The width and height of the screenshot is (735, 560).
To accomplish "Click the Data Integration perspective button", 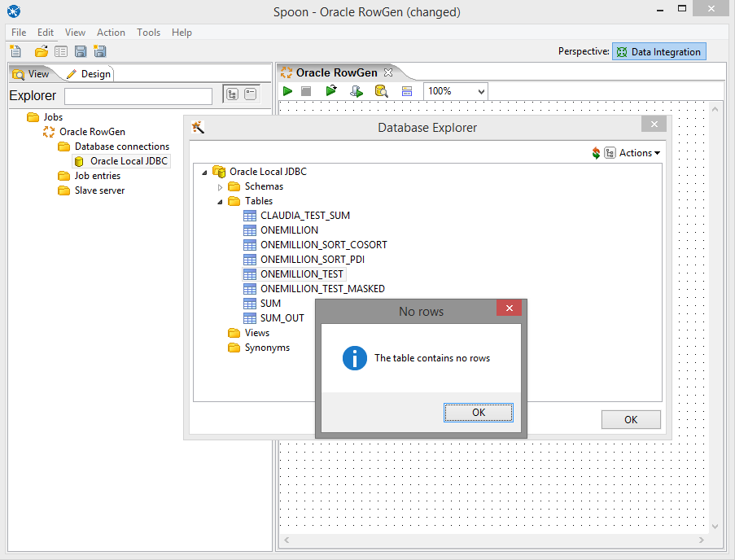I will 659,51.
